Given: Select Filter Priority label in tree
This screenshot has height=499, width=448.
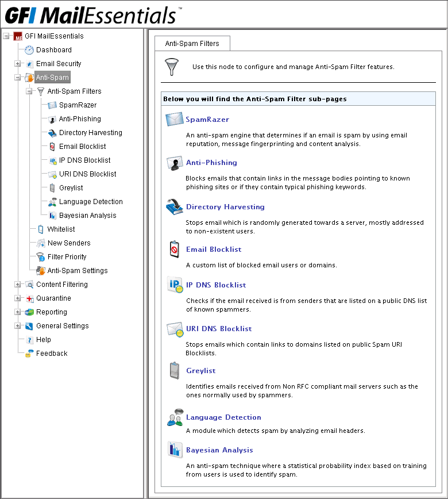Looking at the screenshot, I should (67, 257).
